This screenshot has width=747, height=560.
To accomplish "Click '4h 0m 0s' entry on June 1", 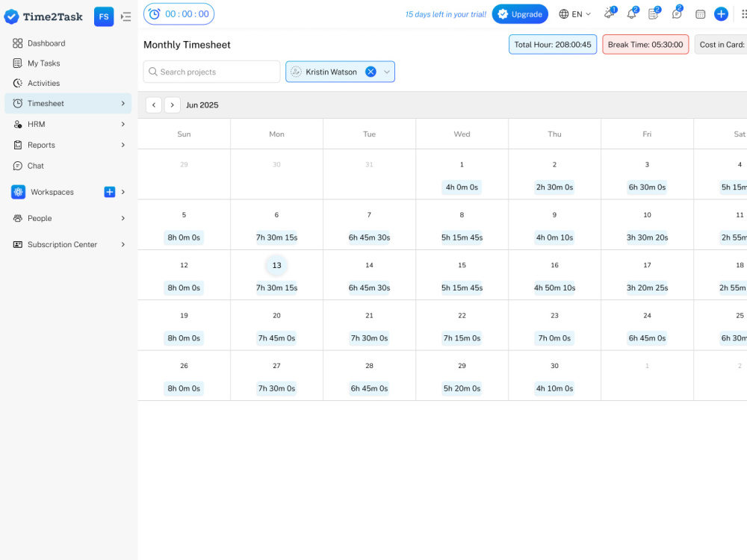I will (x=462, y=187).
